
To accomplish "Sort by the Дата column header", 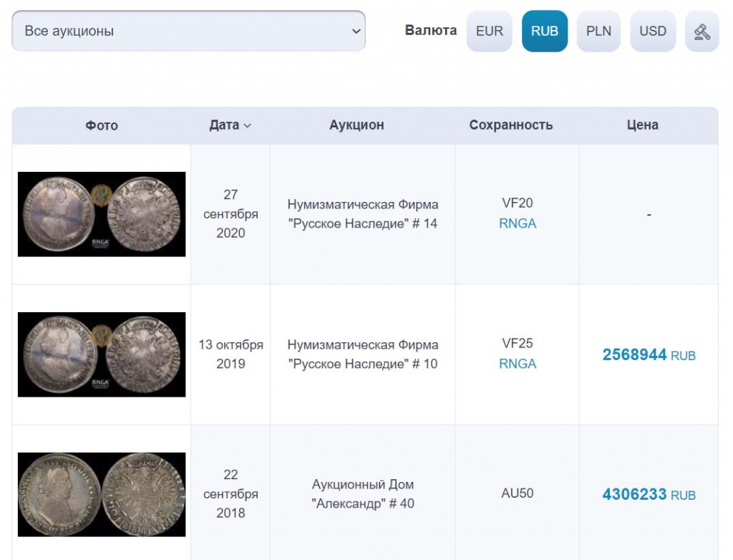I will (x=224, y=125).
